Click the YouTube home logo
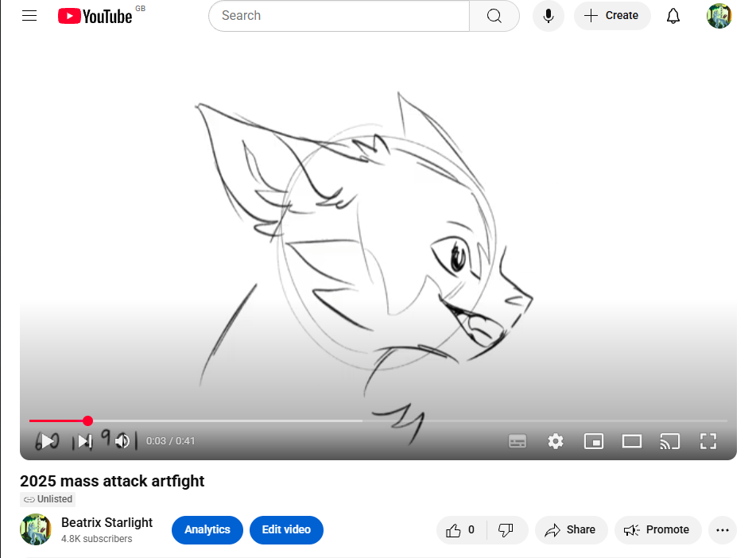Screen dimensions: 756x558 click(95, 16)
